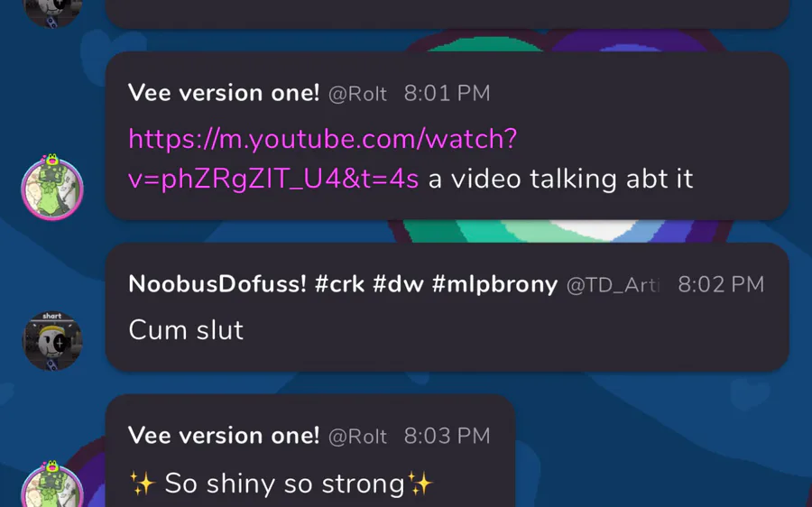Tap the partially visible avatar at the top
812x507 pixels.
click(51, 13)
